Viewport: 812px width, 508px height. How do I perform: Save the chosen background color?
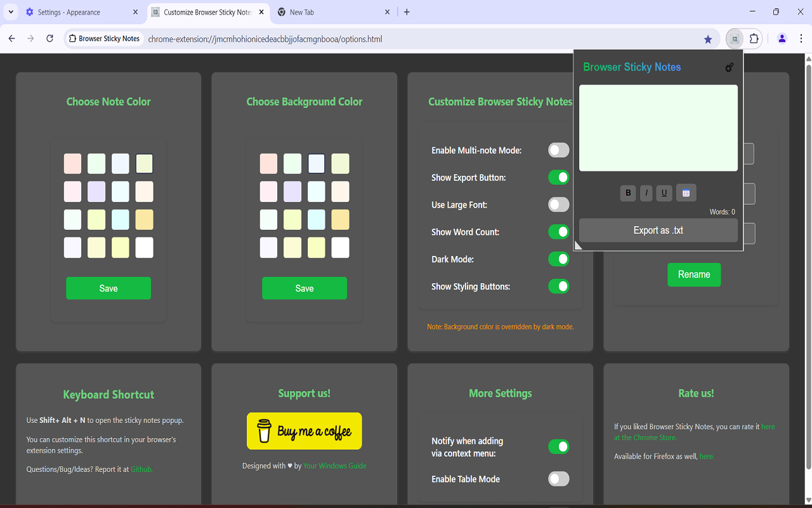click(x=304, y=288)
